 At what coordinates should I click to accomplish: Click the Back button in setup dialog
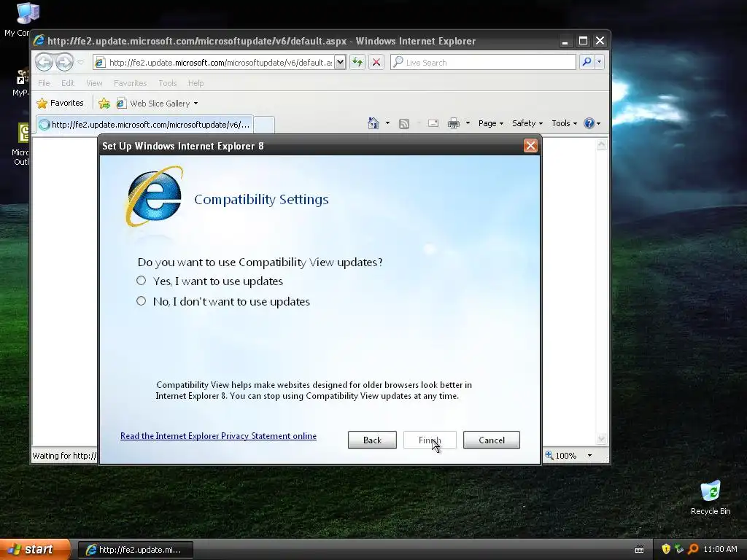click(x=372, y=440)
